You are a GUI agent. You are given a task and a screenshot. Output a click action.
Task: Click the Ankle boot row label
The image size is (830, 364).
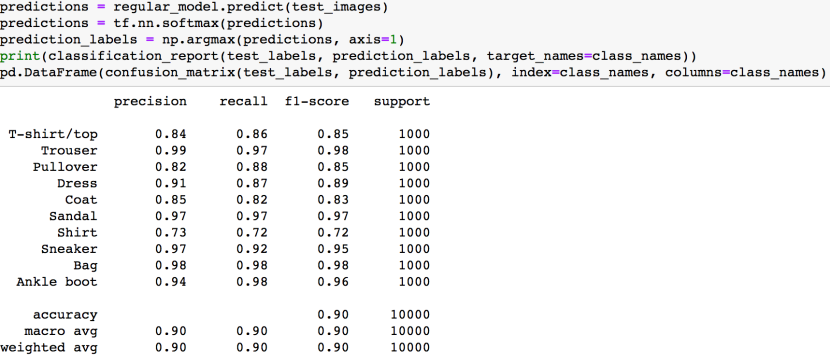pyautogui.click(x=57, y=281)
